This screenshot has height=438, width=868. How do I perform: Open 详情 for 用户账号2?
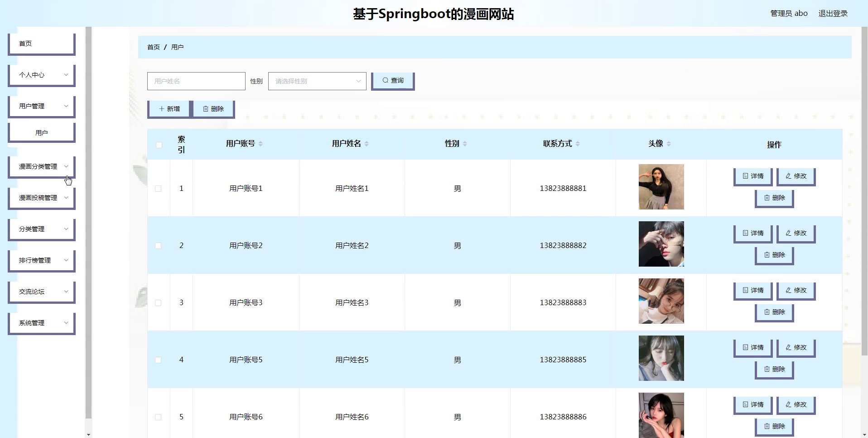pyautogui.click(x=753, y=234)
